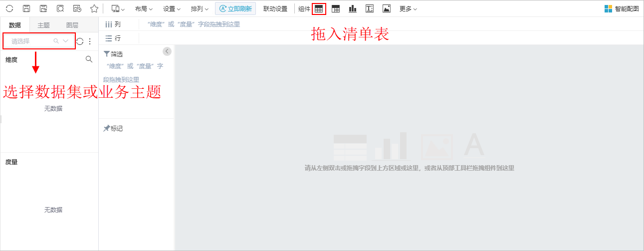
Task: Open the 排列 dropdown menu
Action: (x=200, y=8)
